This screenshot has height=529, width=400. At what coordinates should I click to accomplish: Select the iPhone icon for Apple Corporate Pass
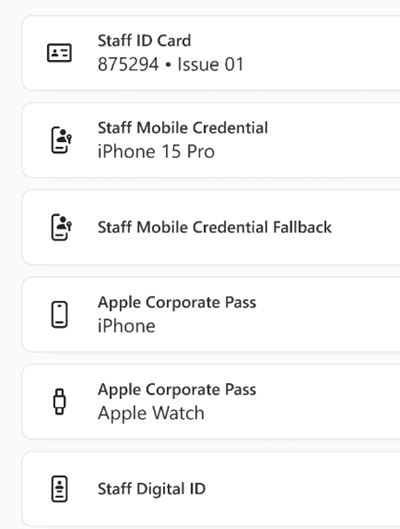click(x=59, y=314)
